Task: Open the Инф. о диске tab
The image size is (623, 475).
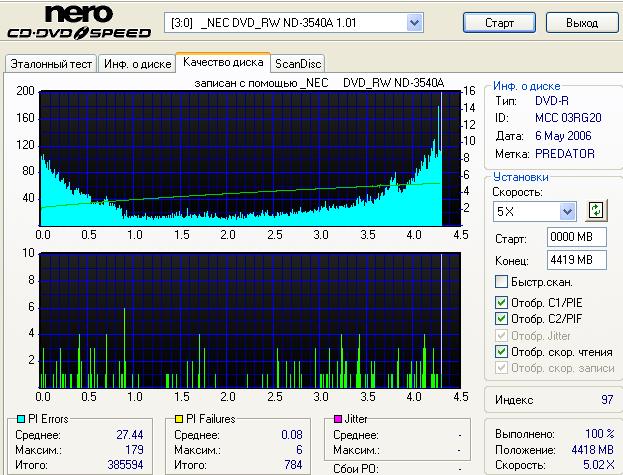Action: point(137,64)
